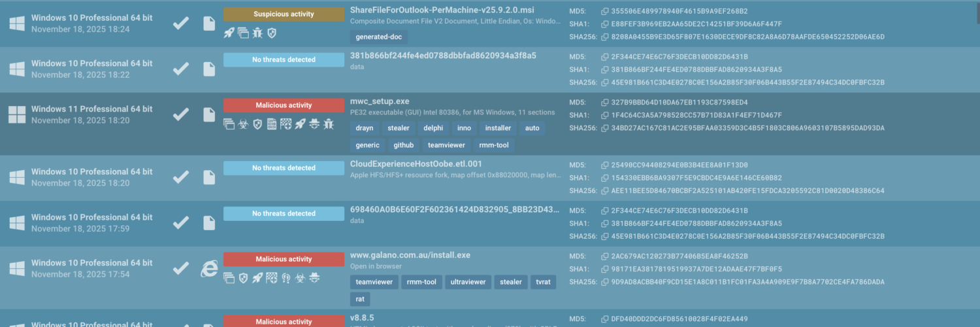Click biohazard icon in mwc_setup.exe row
Viewport: 980px width, 327px height.
[243, 124]
